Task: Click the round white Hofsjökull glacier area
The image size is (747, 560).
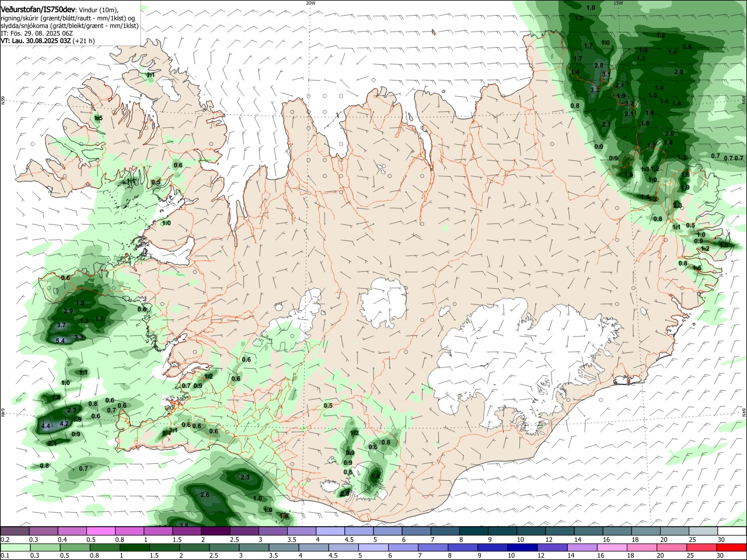Action: (x=383, y=302)
